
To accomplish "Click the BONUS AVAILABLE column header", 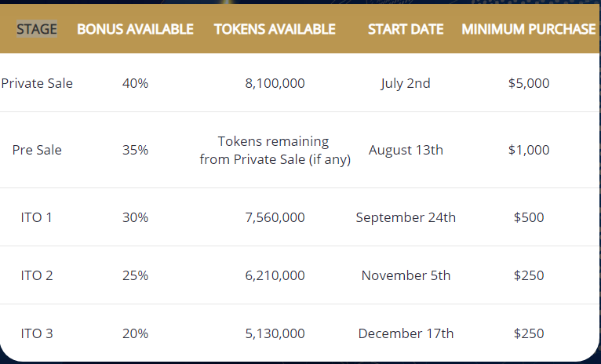I will tap(135, 29).
